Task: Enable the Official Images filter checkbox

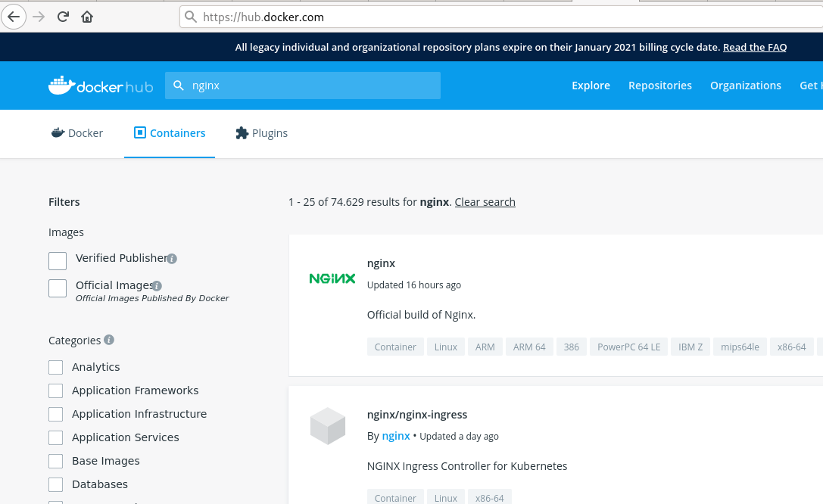Action: click(x=57, y=288)
